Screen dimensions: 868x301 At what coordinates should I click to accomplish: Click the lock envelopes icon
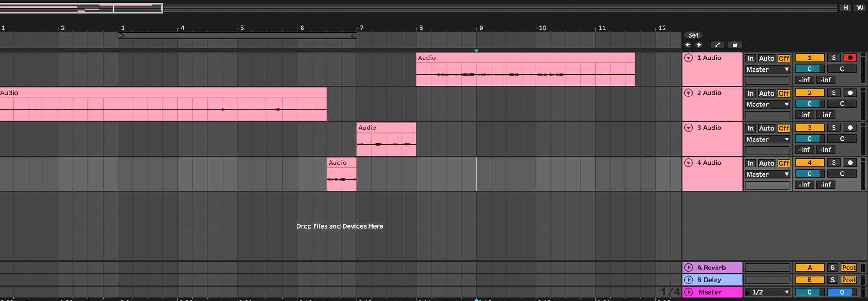735,45
